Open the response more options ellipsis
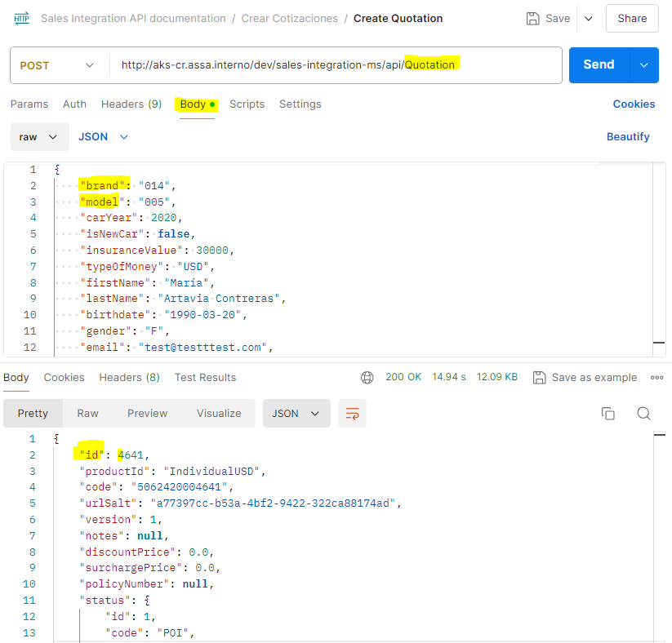The image size is (672, 643). (656, 378)
